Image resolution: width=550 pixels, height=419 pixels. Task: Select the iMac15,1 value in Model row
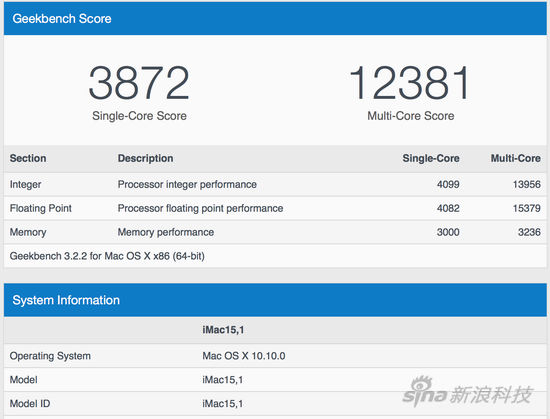pos(223,380)
